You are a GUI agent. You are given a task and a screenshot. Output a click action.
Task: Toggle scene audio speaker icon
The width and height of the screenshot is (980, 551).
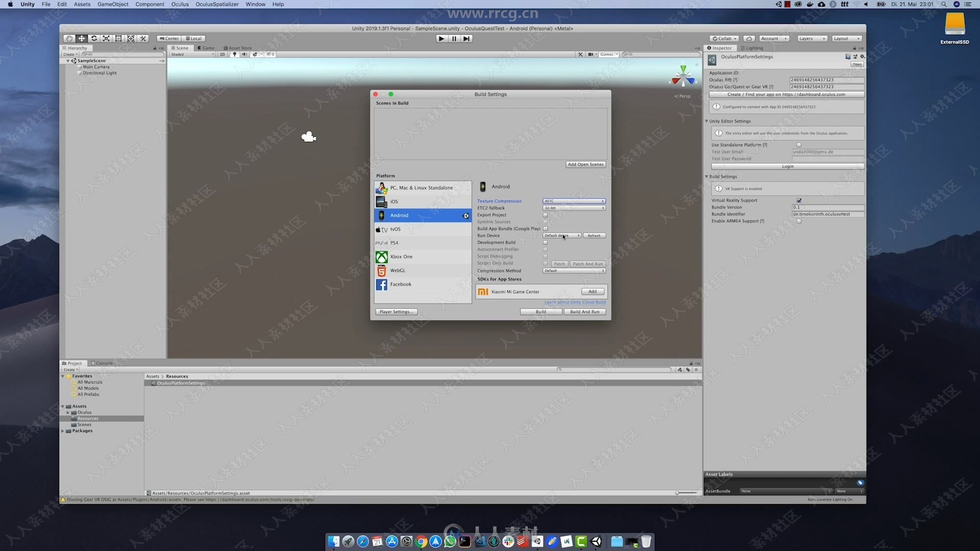(x=244, y=54)
